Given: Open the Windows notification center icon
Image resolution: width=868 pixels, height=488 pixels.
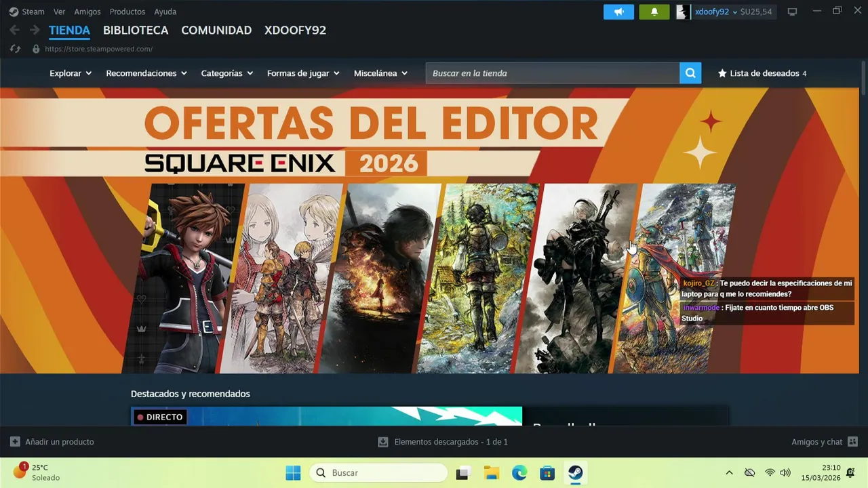Looking at the screenshot, I should pyautogui.click(x=850, y=473).
